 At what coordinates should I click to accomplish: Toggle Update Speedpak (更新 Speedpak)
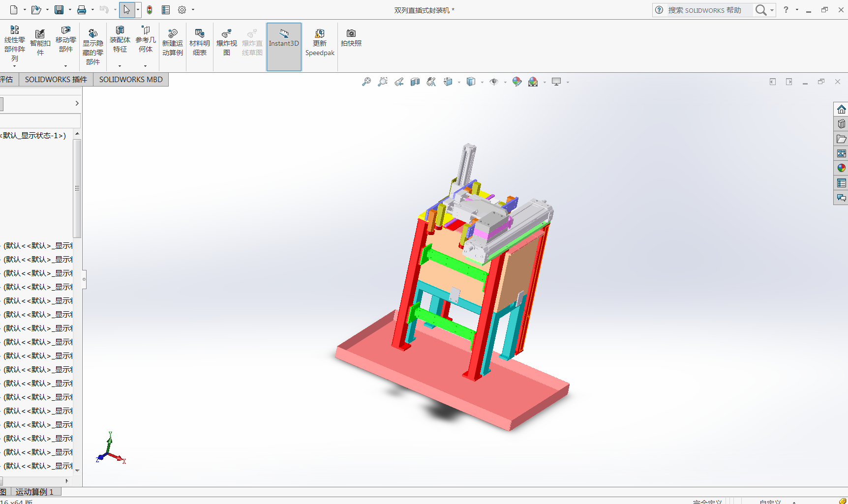tap(320, 42)
